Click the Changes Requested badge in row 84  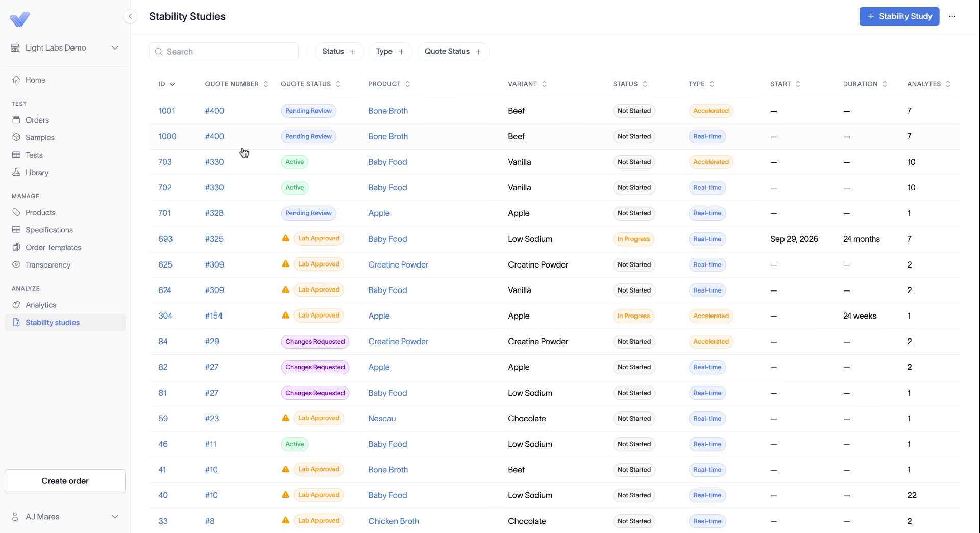(315, 342)
